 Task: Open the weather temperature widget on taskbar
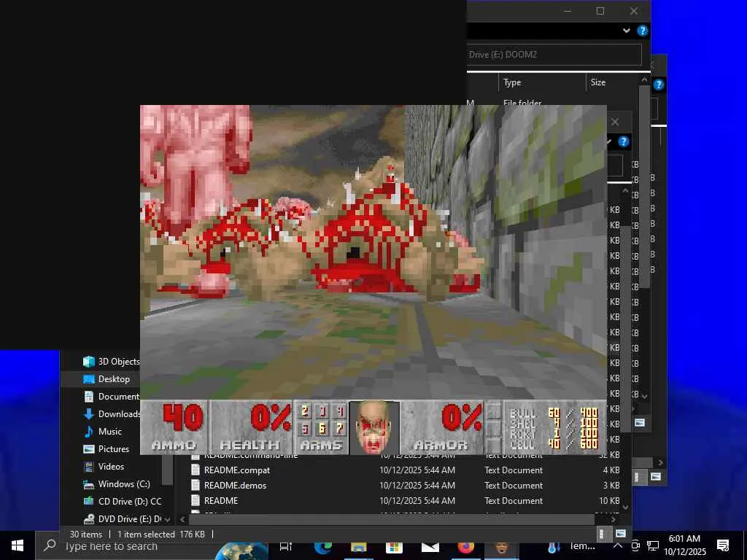pyautogui.click(x=570, y=547)
